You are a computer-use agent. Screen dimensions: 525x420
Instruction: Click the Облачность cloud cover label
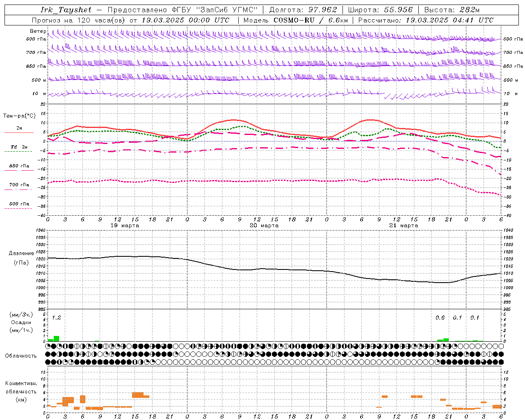[21, 356]
